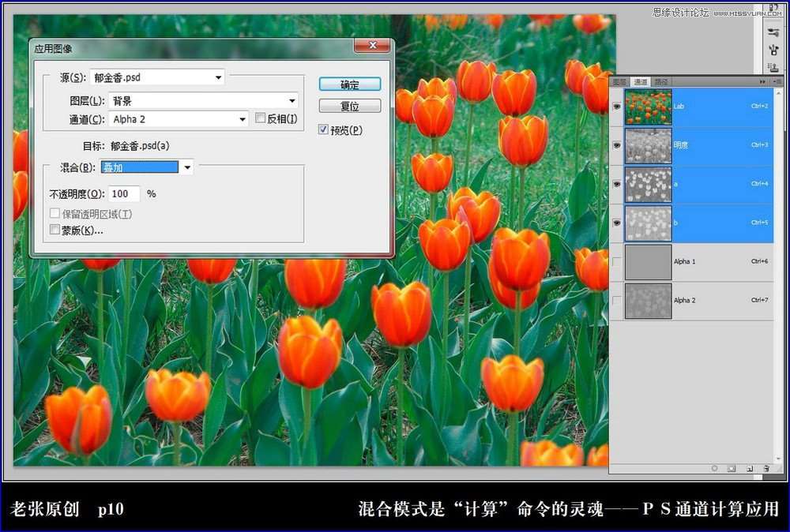Select the a channel thumbnail
This screenshot has width=790, height=532.
(648, 185)
